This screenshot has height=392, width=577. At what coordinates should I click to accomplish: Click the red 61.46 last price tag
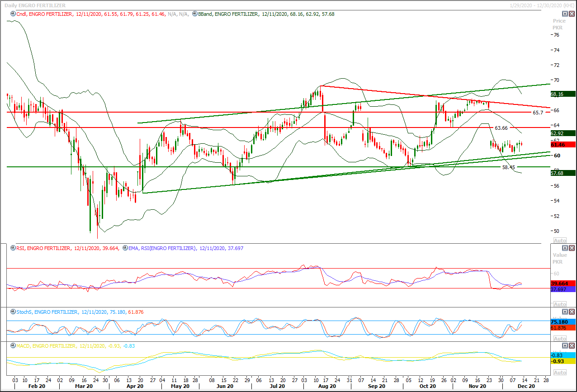pos(563,144)
